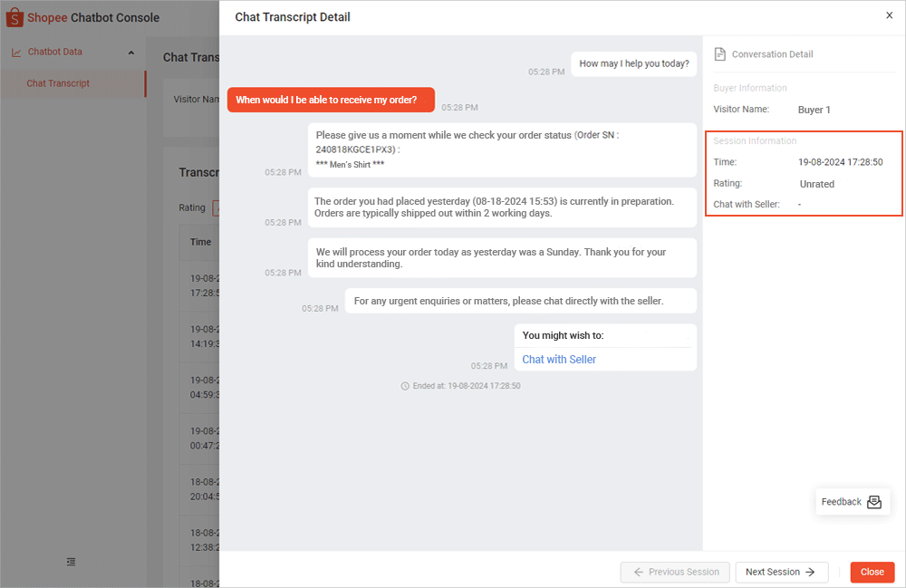Open the Chat with Seller link
The image size is (906, 588).
pyautogui.click(x=558, y=359)
